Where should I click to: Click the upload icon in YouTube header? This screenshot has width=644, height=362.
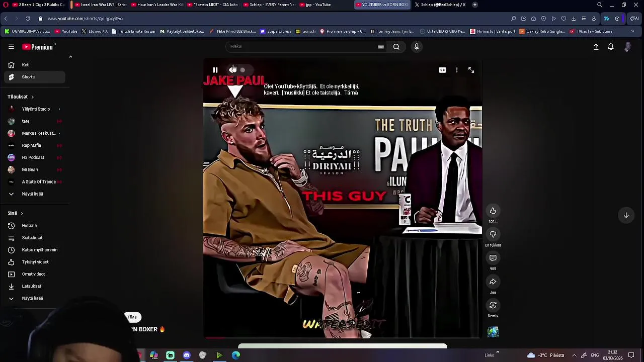click(596, 47)
